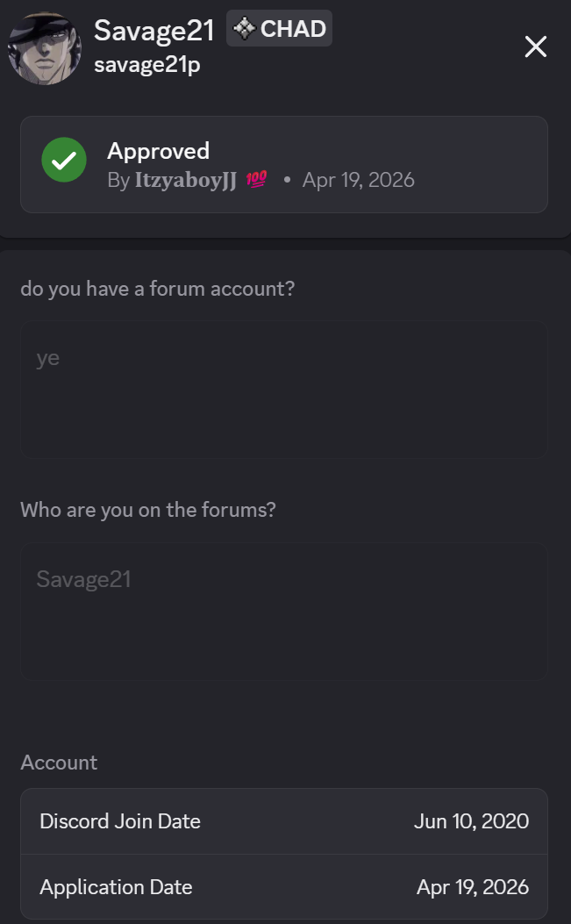The image size is (571, 924).
Task: Click the "Who are you on the forums?" label
Action: click(x=147, y=509)
